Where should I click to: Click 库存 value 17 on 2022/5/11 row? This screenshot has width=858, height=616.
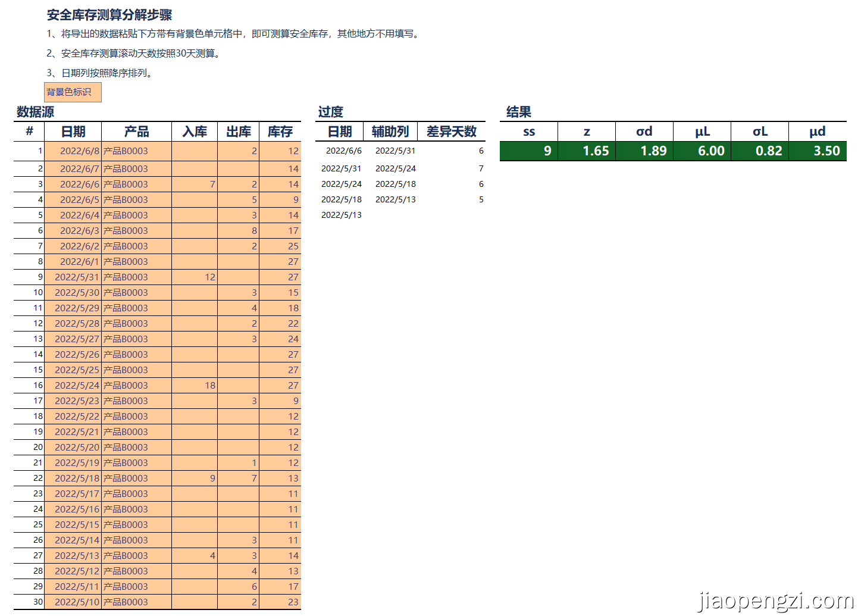pos(280,587)
